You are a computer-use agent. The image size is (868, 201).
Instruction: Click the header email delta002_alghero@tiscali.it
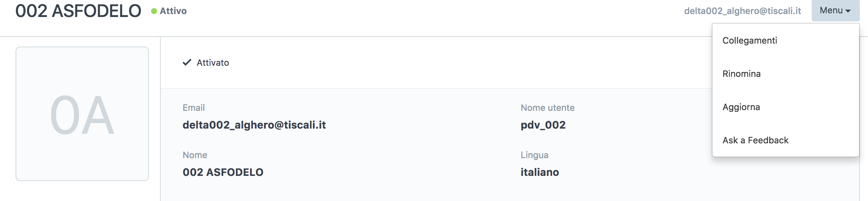[x=742, y=11]
